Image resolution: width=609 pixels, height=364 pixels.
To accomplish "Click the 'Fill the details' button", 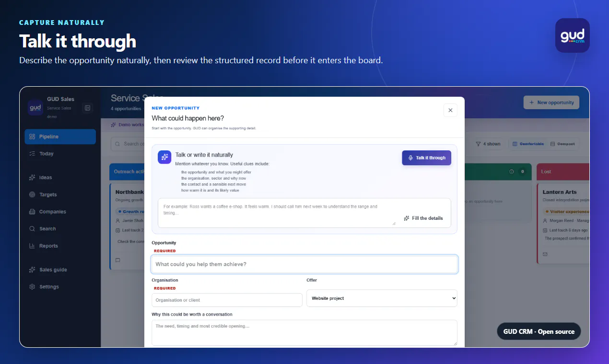I will [x=423, y=218].
